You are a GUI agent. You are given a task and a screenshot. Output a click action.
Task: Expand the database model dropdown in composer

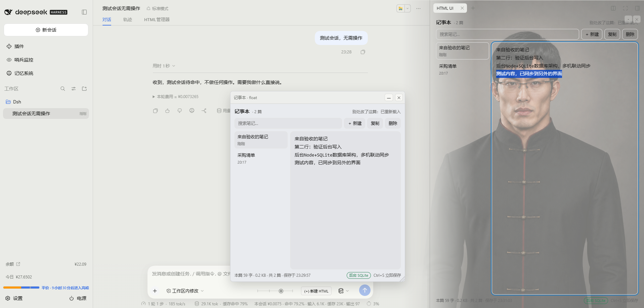click(343, 291)
